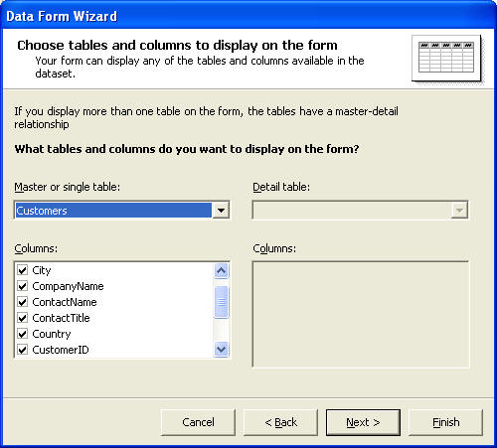
Task: Open the Master or single table dropdown arrow
Action: tap(221, 211)
